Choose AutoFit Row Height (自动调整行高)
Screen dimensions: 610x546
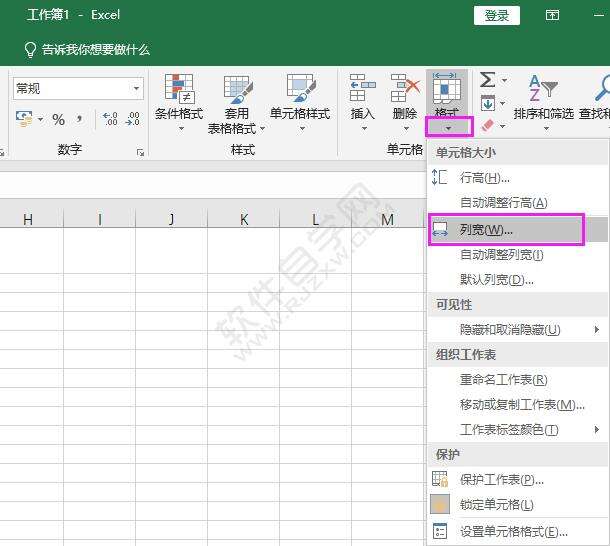click(518, 203)
